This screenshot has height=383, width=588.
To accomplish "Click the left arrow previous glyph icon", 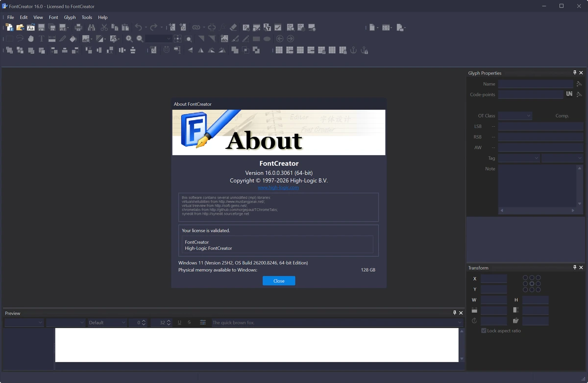I will coord(280,39).
